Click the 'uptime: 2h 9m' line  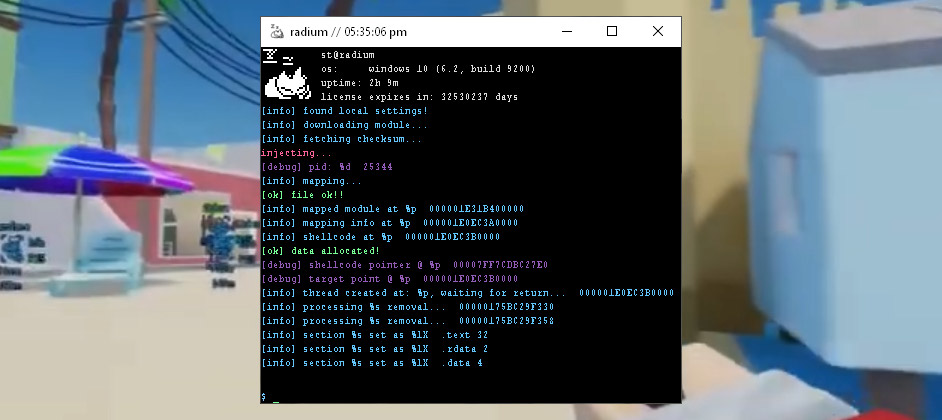359,83
